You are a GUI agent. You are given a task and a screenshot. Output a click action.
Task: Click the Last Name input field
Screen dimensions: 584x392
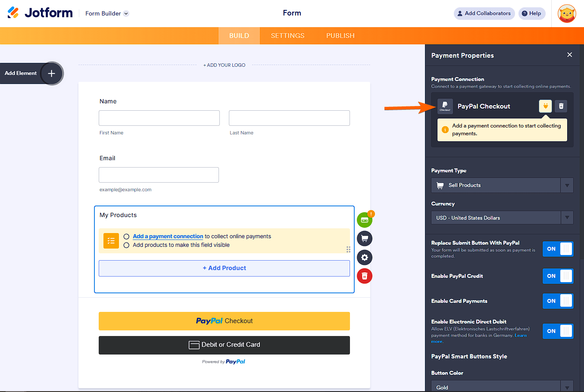tap(289, 118)
